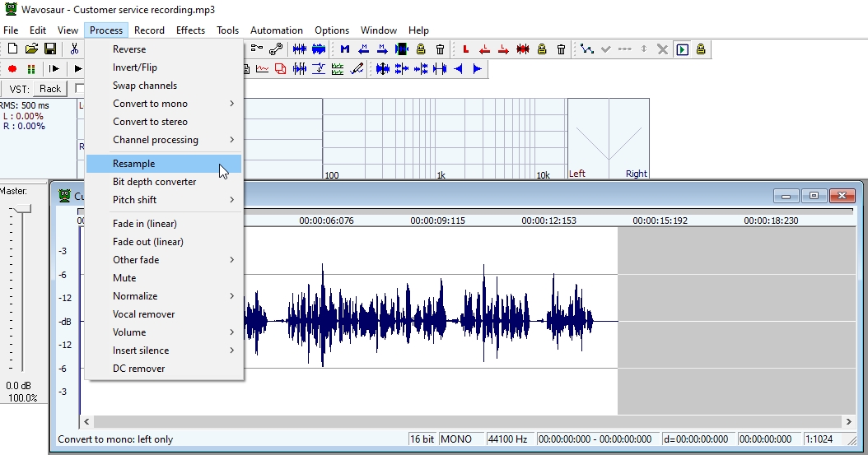Toggle the checkbox next to the Rack button

80,88
